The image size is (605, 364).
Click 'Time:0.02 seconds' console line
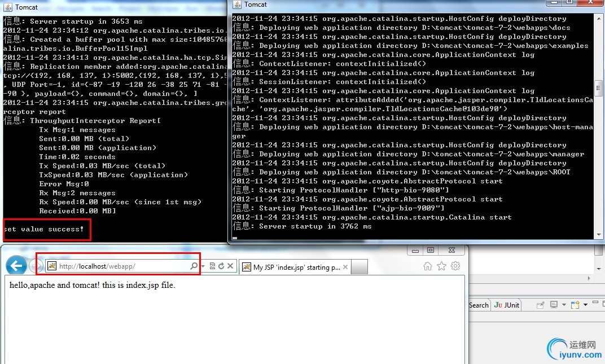coord(77,157)
